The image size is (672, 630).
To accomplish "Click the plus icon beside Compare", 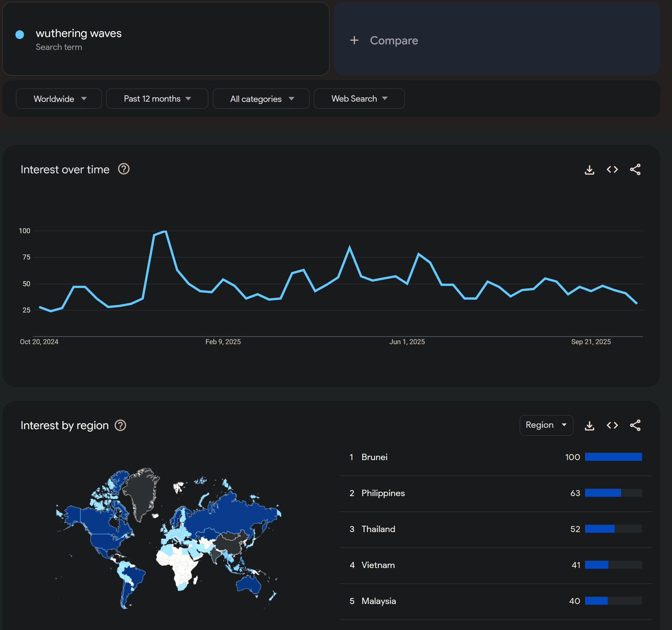I will (x=354, y=41).
